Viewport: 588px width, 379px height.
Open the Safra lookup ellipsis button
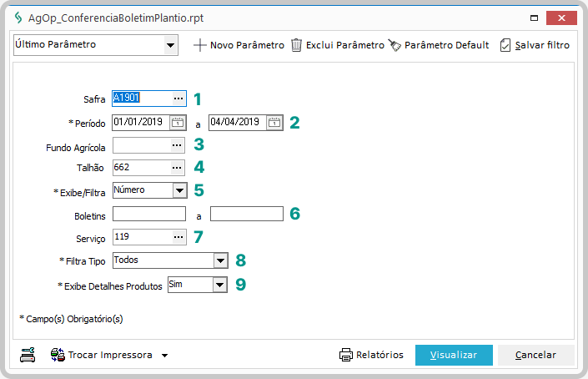click(x=178, y=99)
